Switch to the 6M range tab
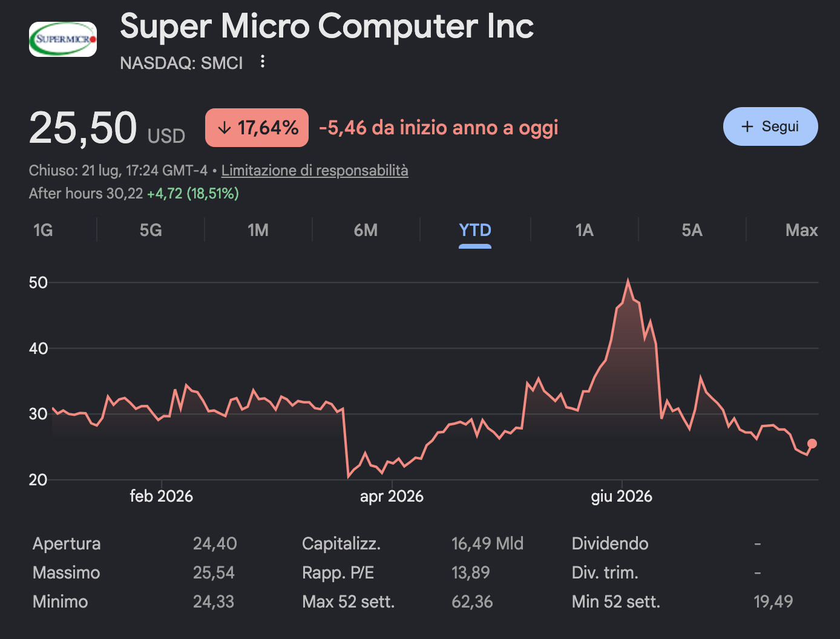This screenshot has height=639, width=840. coord(366,231)
